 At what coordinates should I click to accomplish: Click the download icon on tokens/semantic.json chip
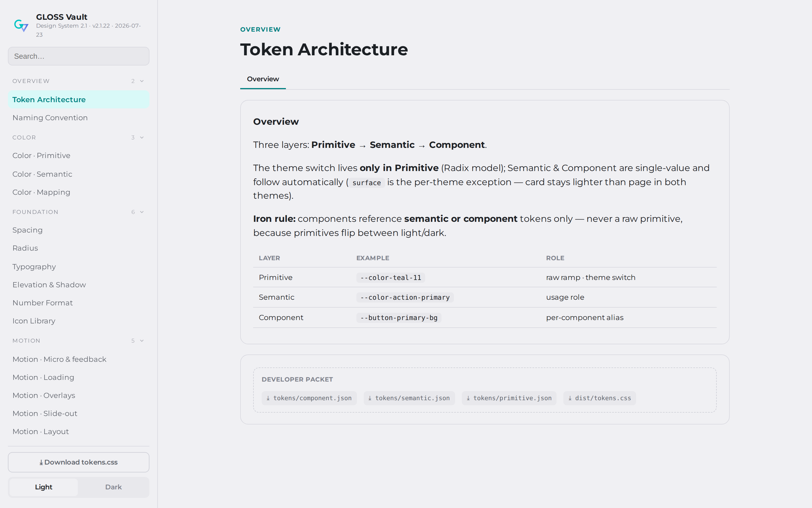pyautogui.click(x=370, y=398)
